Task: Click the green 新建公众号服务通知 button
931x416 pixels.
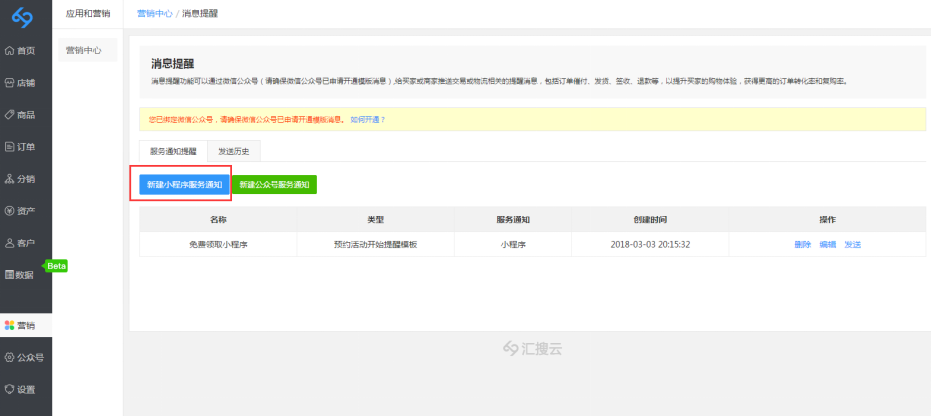Action: click(x=274, y=185)
